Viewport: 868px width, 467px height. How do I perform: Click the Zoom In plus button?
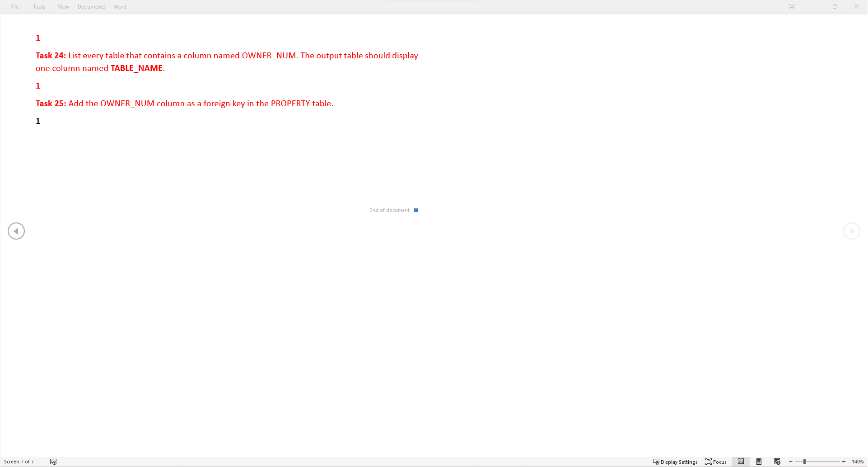[x=844, y=461]
